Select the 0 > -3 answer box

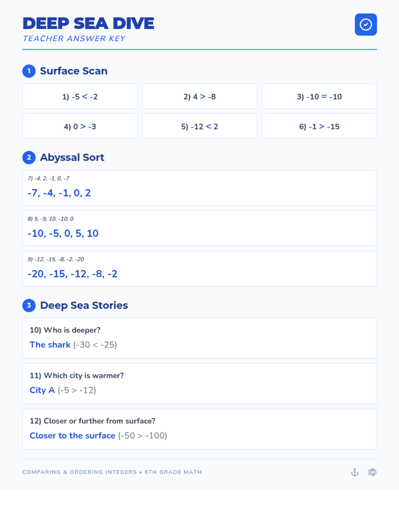coord(80,126)
